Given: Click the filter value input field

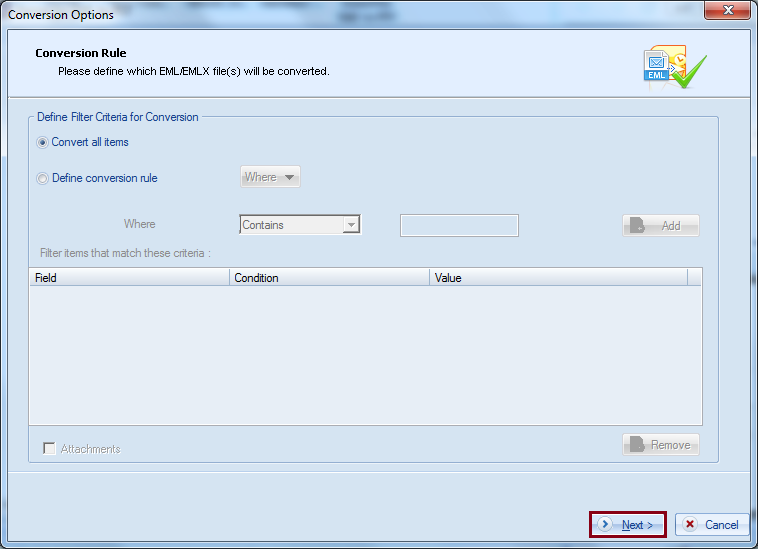Looking at the screenshot, I should click(459, 226).
